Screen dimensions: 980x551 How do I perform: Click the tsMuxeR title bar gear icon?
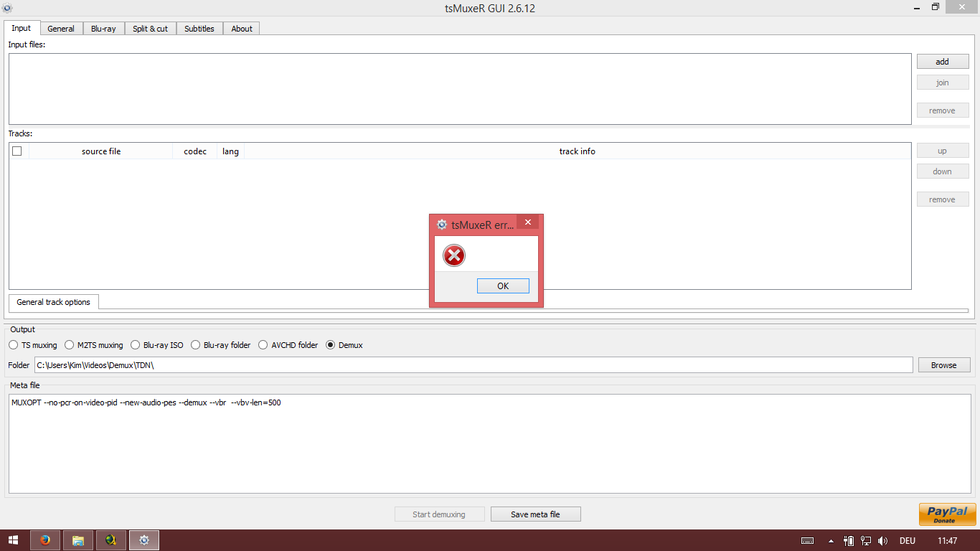pyautogui.click(x=7, y=8)
